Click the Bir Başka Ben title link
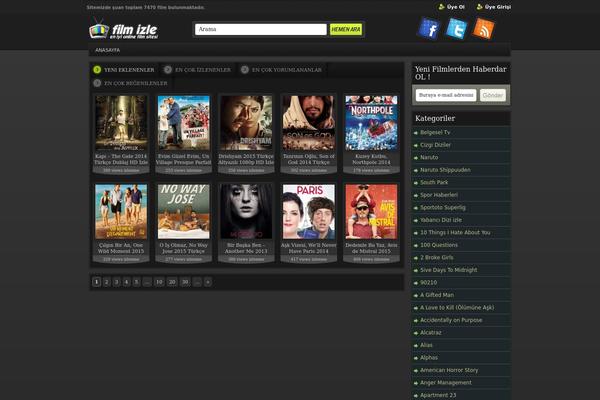Viewport: 600px width, 400px height. pyautogui.click(x=246, y=248)
